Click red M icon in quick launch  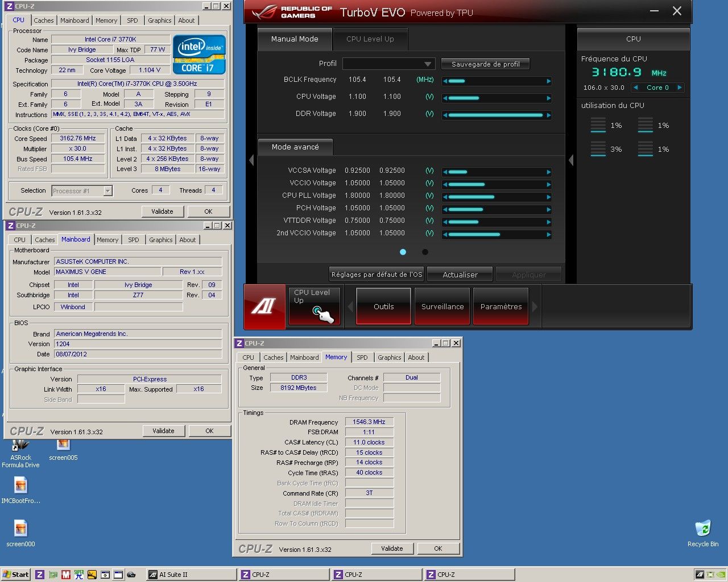pos(66,575)
